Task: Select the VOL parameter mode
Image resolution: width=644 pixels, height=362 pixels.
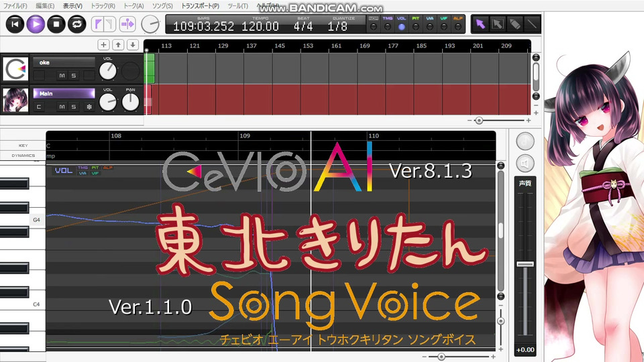Action: click(x=402, y=24)
